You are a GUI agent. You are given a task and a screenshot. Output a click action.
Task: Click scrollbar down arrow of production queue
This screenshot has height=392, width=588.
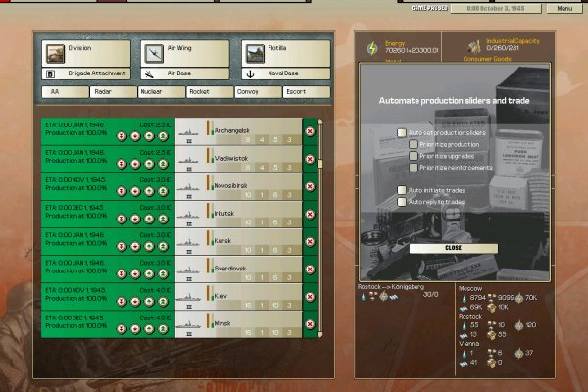pos(319,334)
